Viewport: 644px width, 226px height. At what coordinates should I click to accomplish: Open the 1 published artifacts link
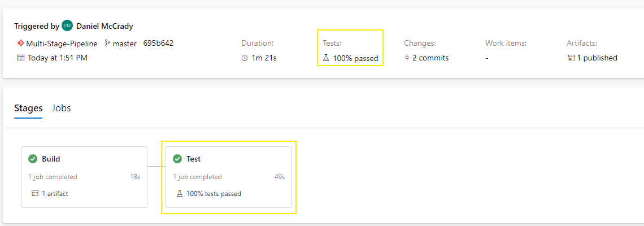pos(597,58)
